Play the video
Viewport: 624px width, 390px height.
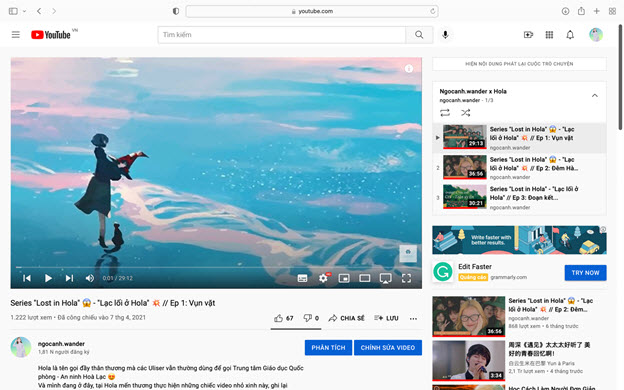(x=48, y=278)
